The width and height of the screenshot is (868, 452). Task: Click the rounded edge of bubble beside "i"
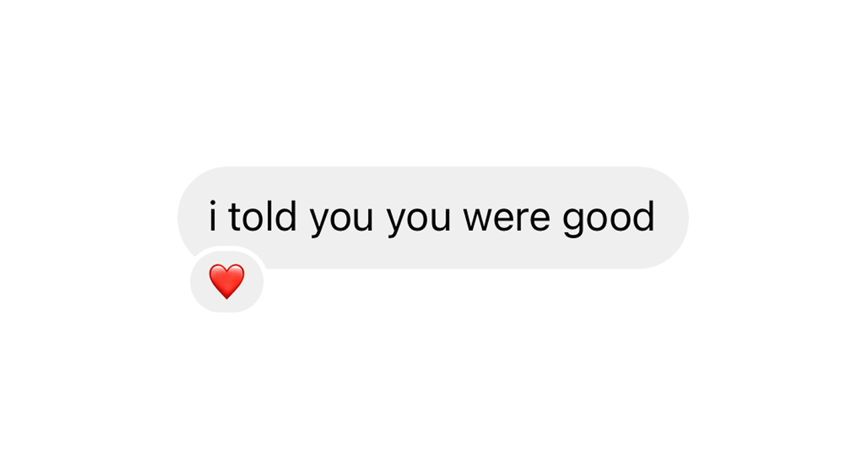tap(192, 214)
